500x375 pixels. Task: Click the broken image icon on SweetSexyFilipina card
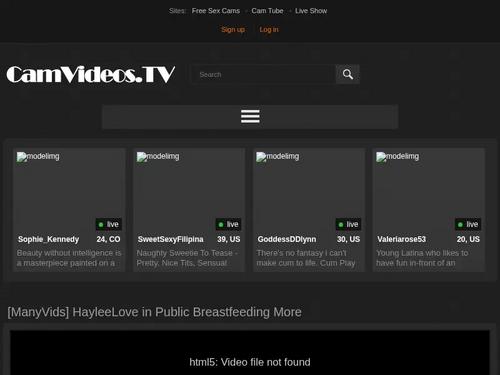click(142, 157)
